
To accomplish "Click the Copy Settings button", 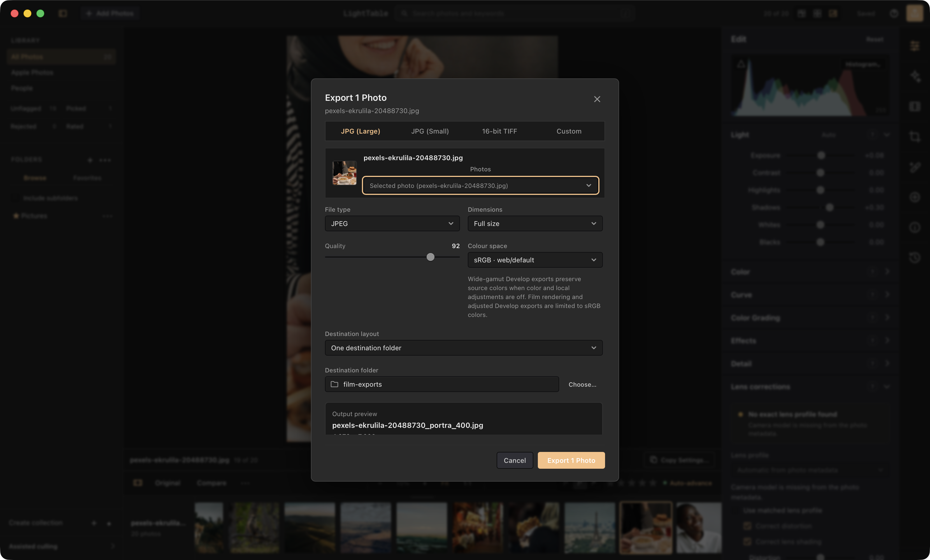I will pos(679,460).
